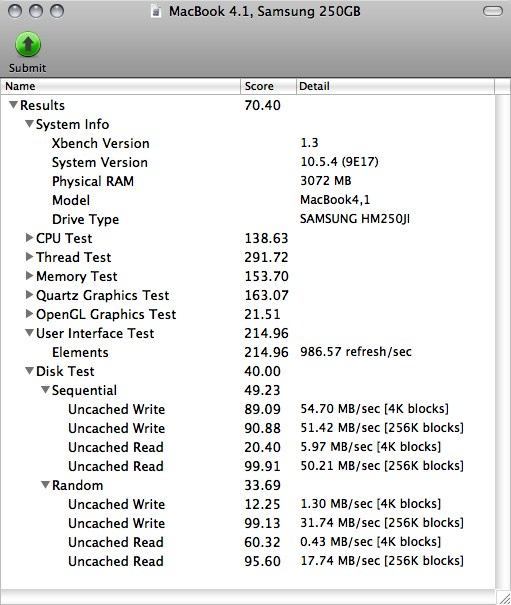Sort by the Score column header

tap(268, 86)
